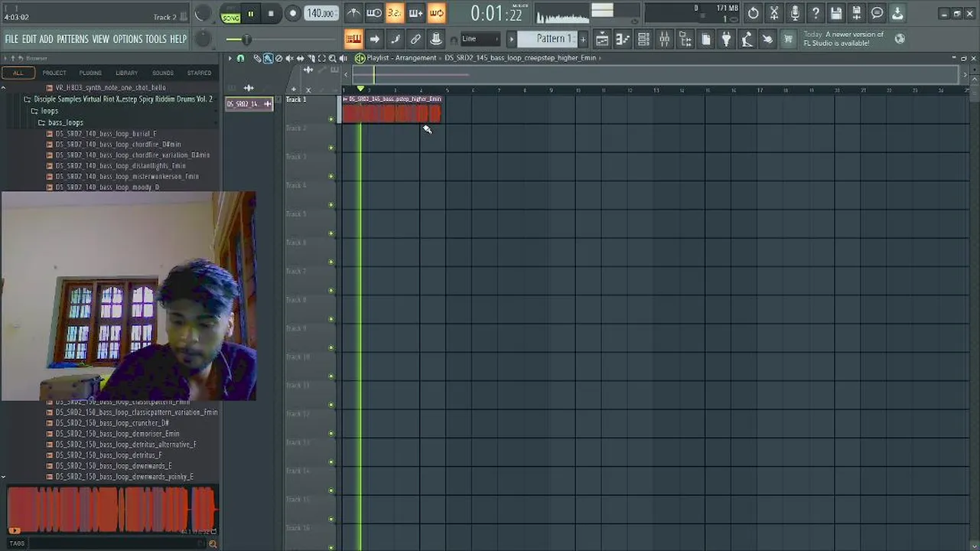The height and width of the screenshot is (551, 980).
Task: Switch to the STARRED browser tab
Action: 199,73
